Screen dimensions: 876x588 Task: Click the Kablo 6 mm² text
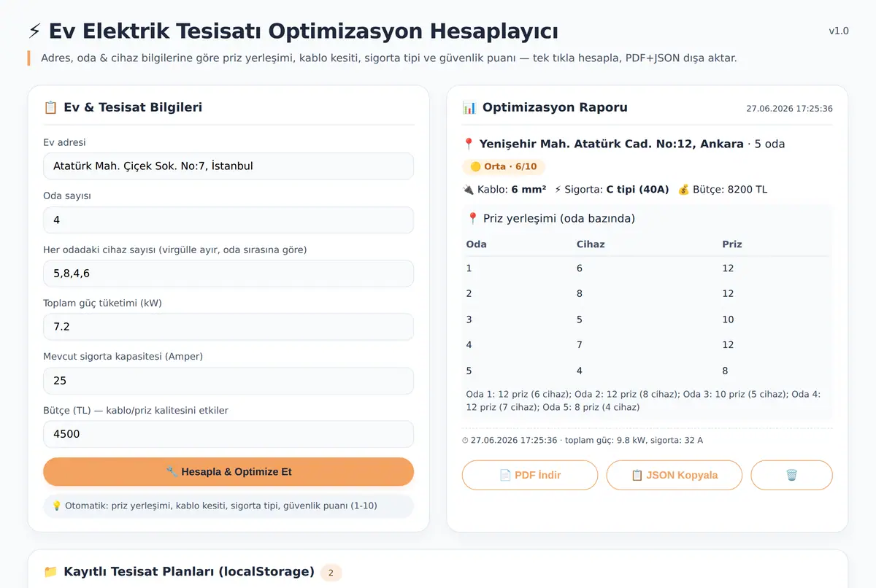tap(512, 190)
